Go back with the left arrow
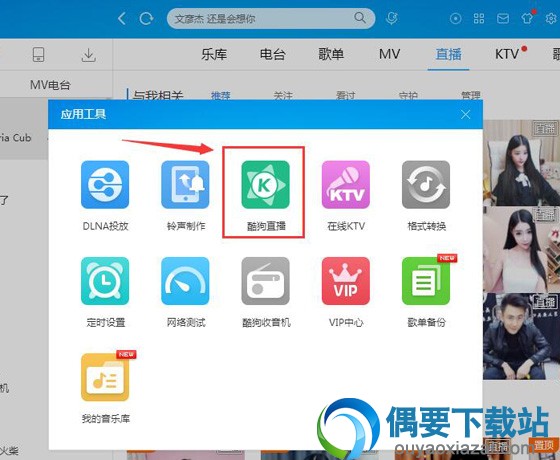560x460 pixels. [x=122, y=18]
